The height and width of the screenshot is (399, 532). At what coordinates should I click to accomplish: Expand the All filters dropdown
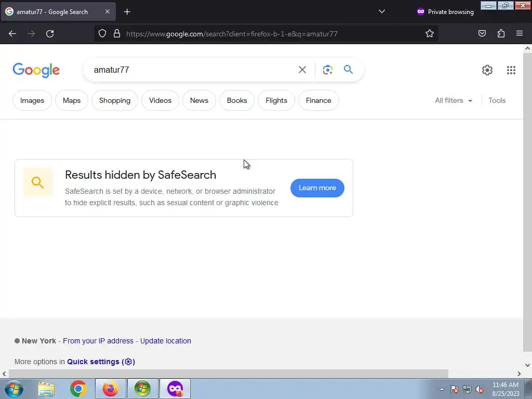(x=454, y=100)
